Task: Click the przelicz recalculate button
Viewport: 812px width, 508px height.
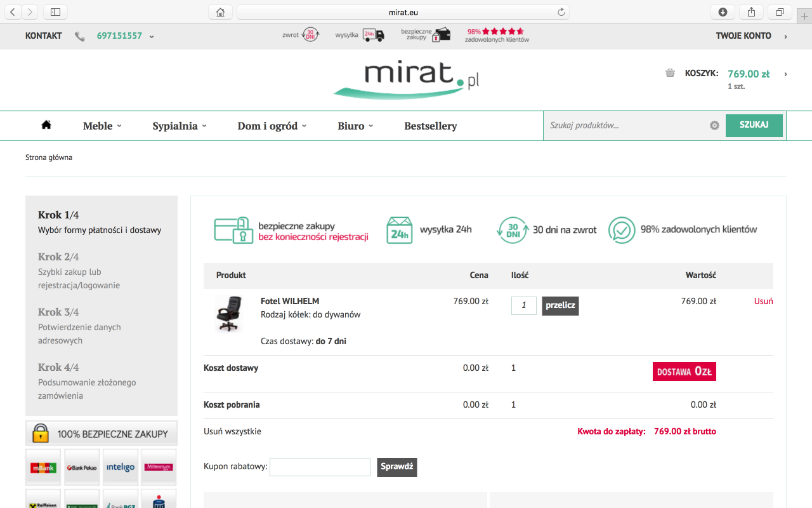Action: 560,305
